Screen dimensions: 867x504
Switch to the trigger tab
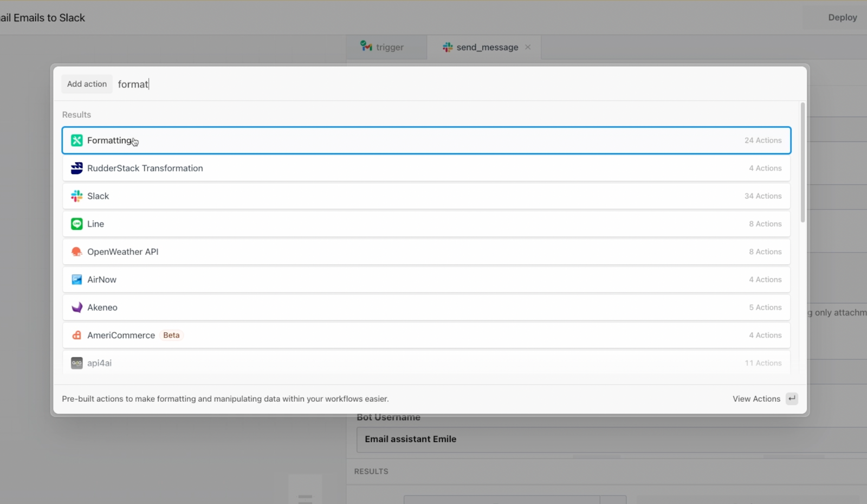(x=386, y=47)
